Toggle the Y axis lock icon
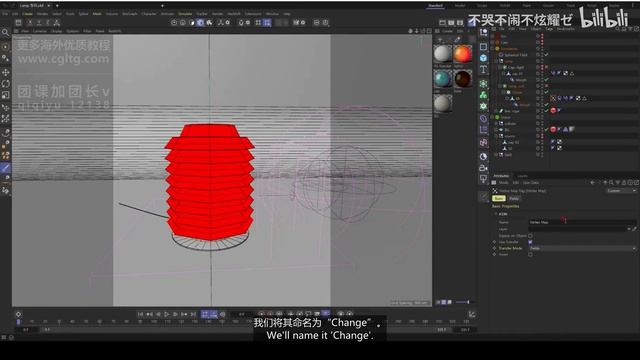The height and width of the screenshot is (360, 640). pyautogui.click(x=39, y=22)
